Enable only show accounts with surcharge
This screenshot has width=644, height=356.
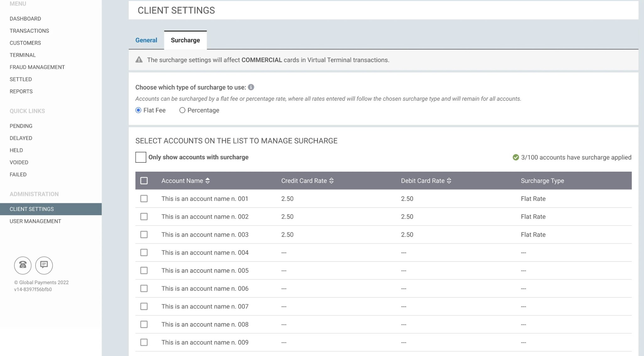click(141, 157)
